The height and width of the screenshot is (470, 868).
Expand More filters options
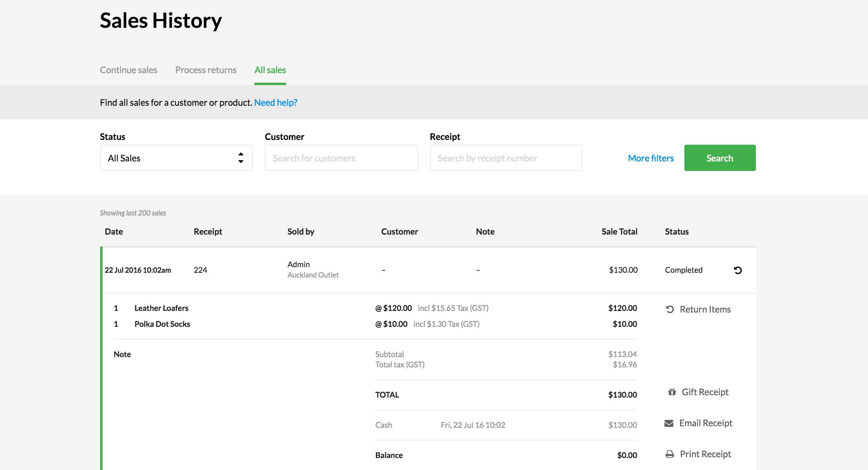point(651,158)
